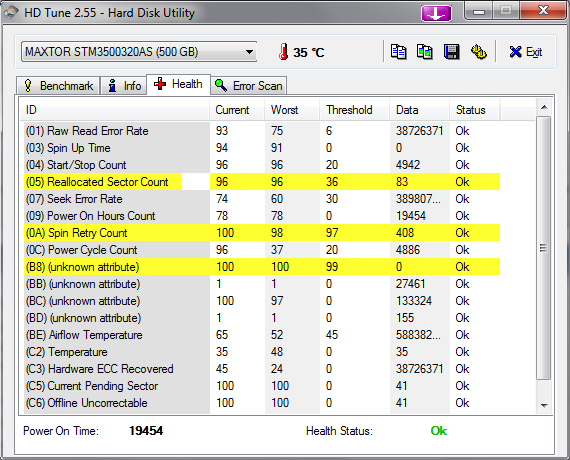Switch to the Error Scan tab
Screen dimensions: 570x460
coord(249,86)
